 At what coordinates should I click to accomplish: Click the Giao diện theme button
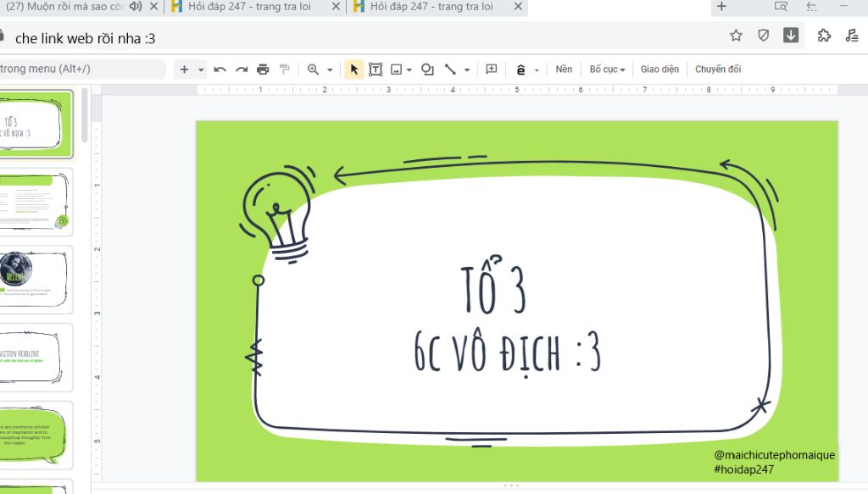[659, 69]
